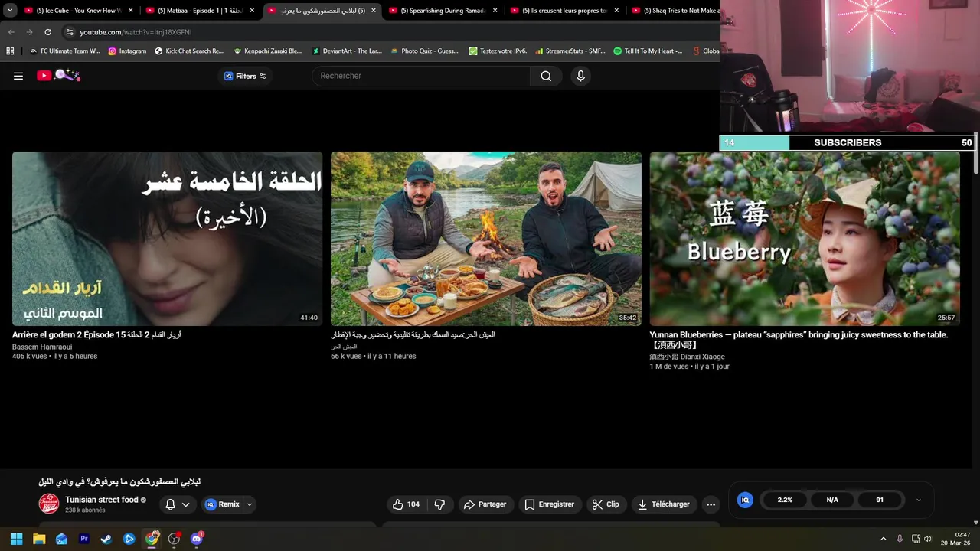Screen dimensions: 980x551
Task: Close the Ice Cube tab
Action: pos(130,11)
